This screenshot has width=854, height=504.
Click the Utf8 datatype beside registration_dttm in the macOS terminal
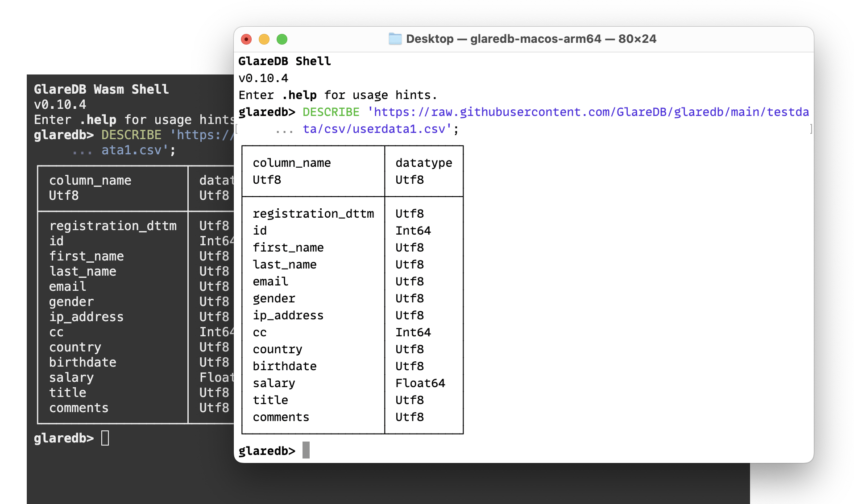[410, 214]
